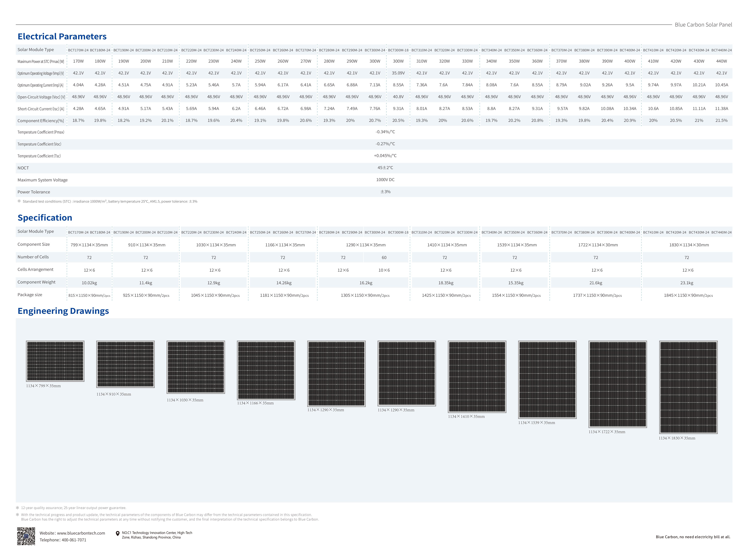Click the Specification section heading

45,218
